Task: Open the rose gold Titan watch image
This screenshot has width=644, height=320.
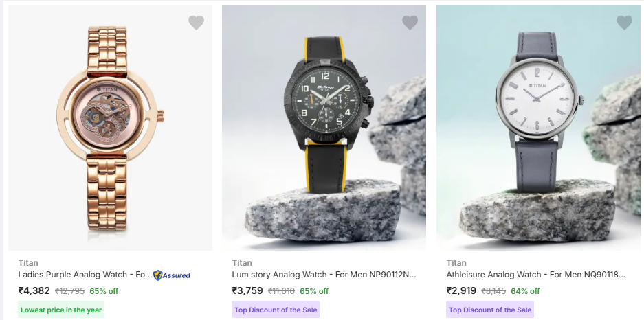Action: pyautogui.click(x=110, y=130)
